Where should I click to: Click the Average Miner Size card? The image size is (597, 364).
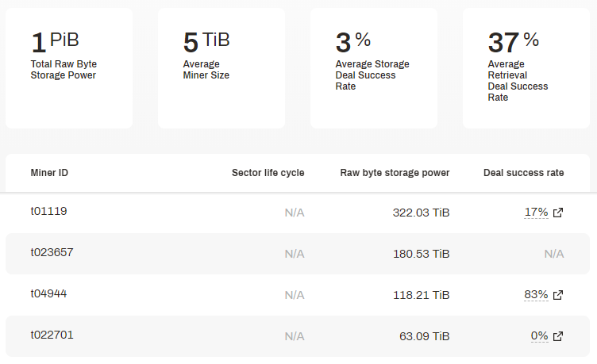click(x=221, y=68)
